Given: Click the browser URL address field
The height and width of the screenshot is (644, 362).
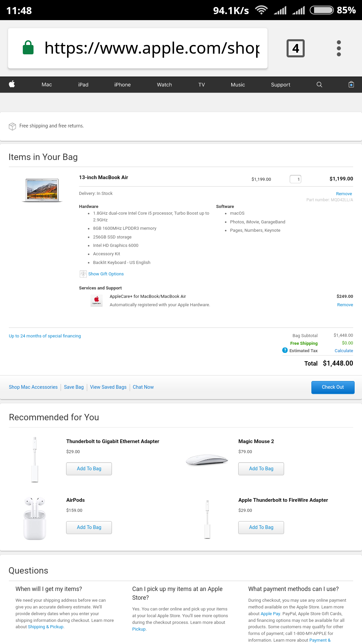Looking at the screenshot, I should tap(152, 48).
